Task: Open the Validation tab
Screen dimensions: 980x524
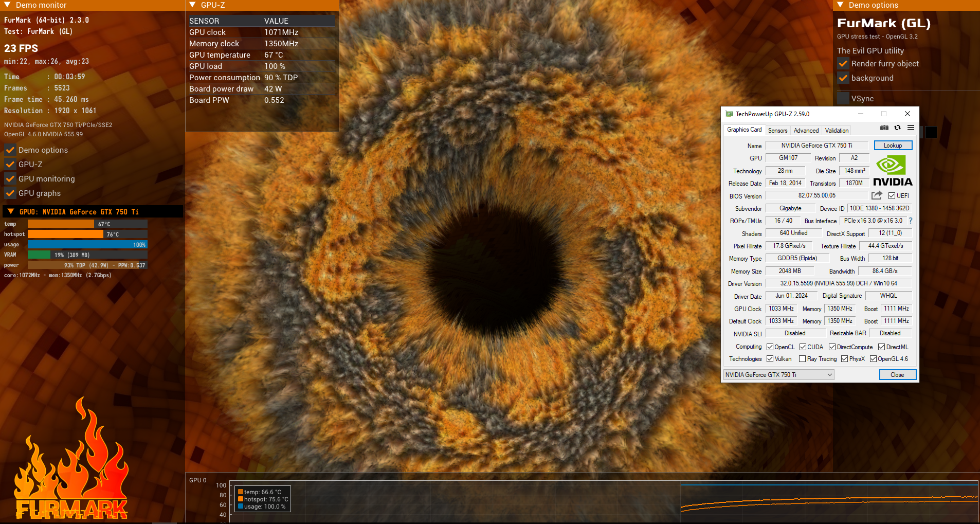Action: point(836,130)
